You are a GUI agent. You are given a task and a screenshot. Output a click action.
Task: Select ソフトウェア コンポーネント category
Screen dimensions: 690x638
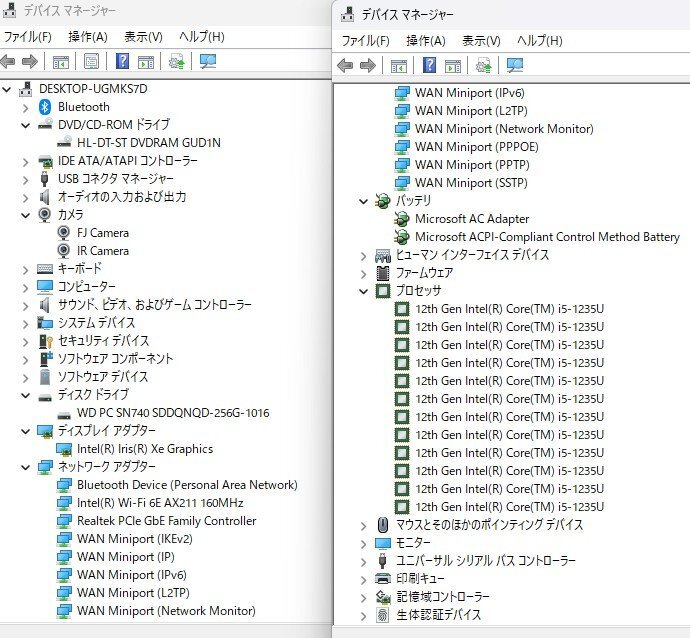pyautogui.click(x=115, y=359)
